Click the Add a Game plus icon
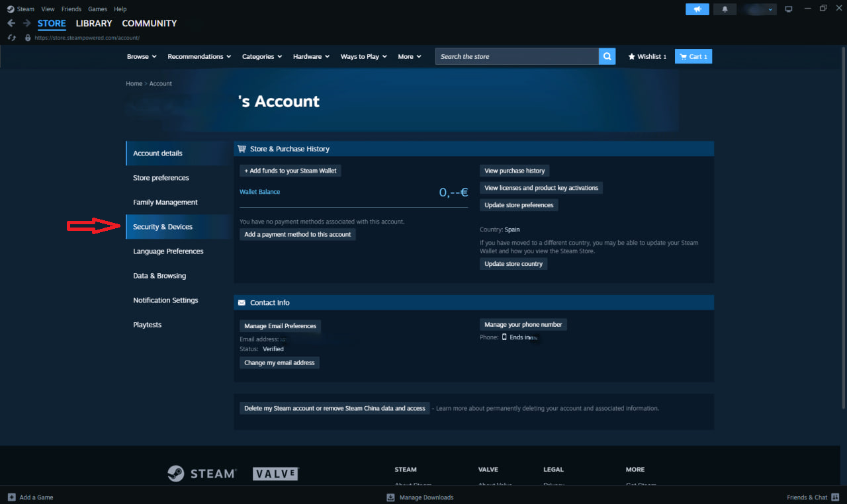This screenshot has height=504, width=847. pos(11,497)
